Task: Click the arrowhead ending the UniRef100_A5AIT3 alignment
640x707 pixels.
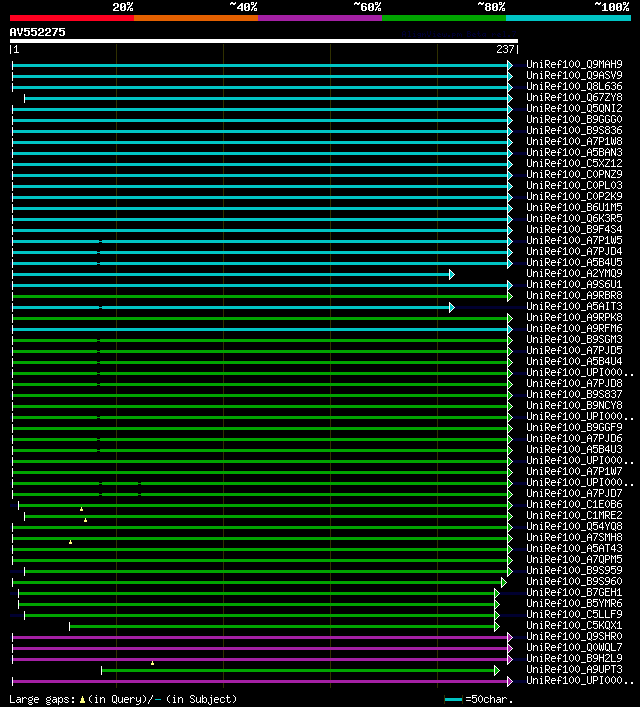Action: tap(451, 308)
